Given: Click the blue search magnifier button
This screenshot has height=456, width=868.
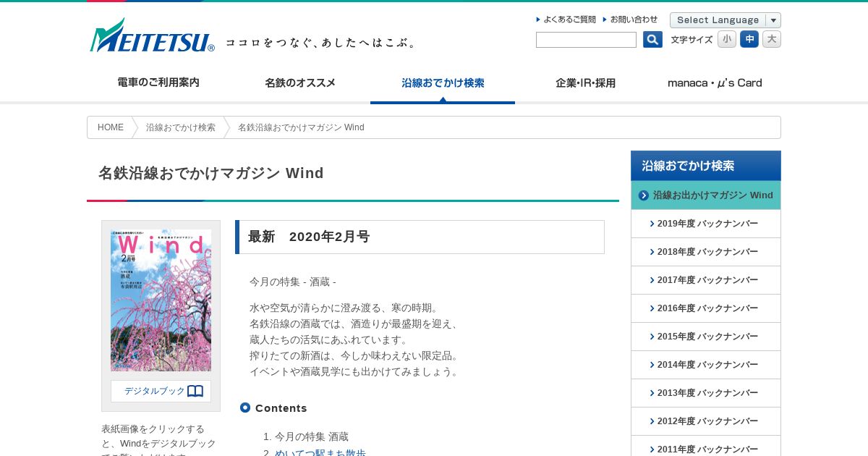Looking at the screenshot, I should [652, 40].
